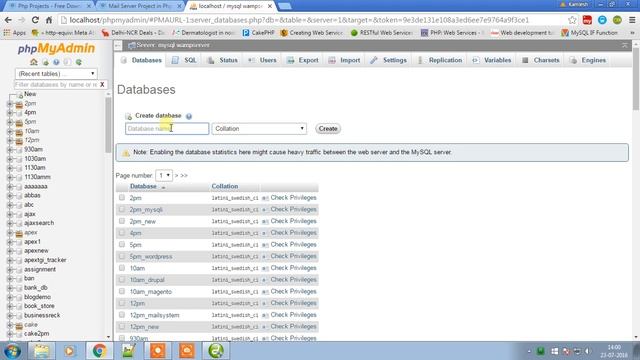Click the main page vertical scrollbar
640x360 pixels.
click(x=636, y=78)
